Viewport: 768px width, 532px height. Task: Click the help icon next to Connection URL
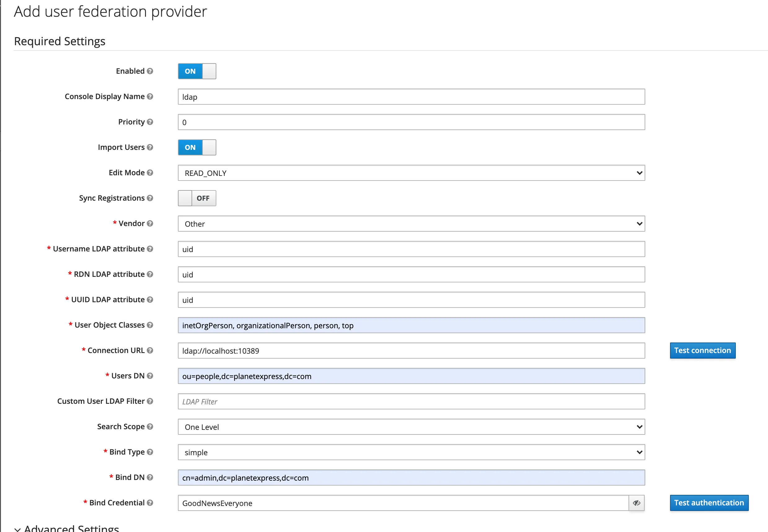[x=150, y=350]
